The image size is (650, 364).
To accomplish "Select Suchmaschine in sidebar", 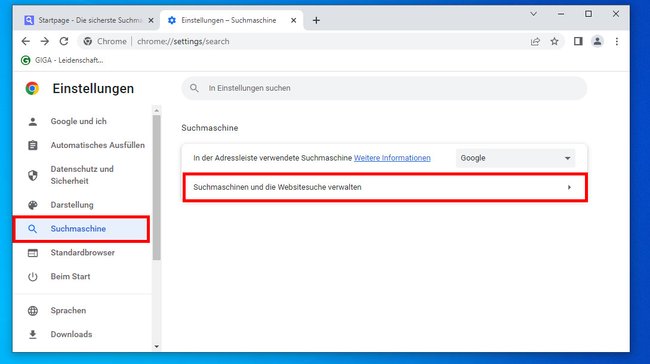I will (82, 229).
